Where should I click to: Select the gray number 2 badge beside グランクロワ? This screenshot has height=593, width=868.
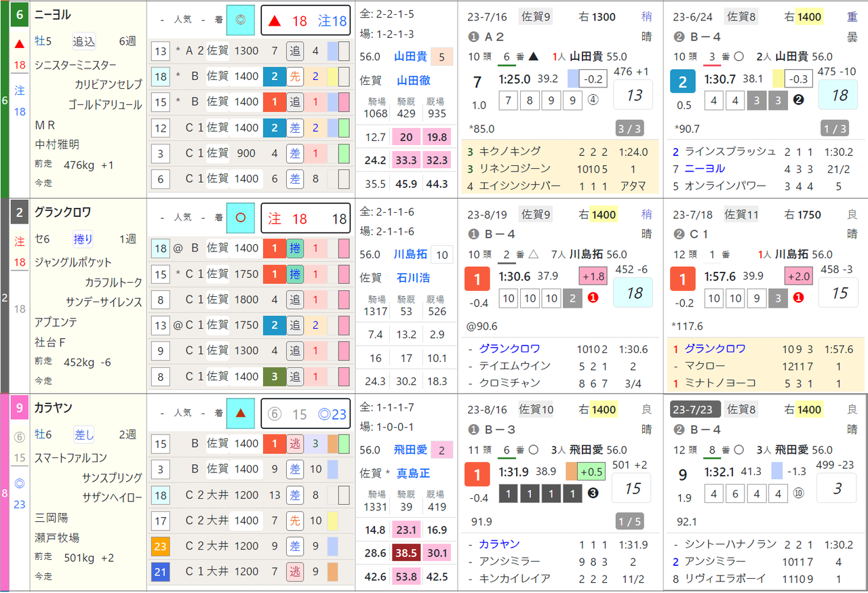point(20,213)
